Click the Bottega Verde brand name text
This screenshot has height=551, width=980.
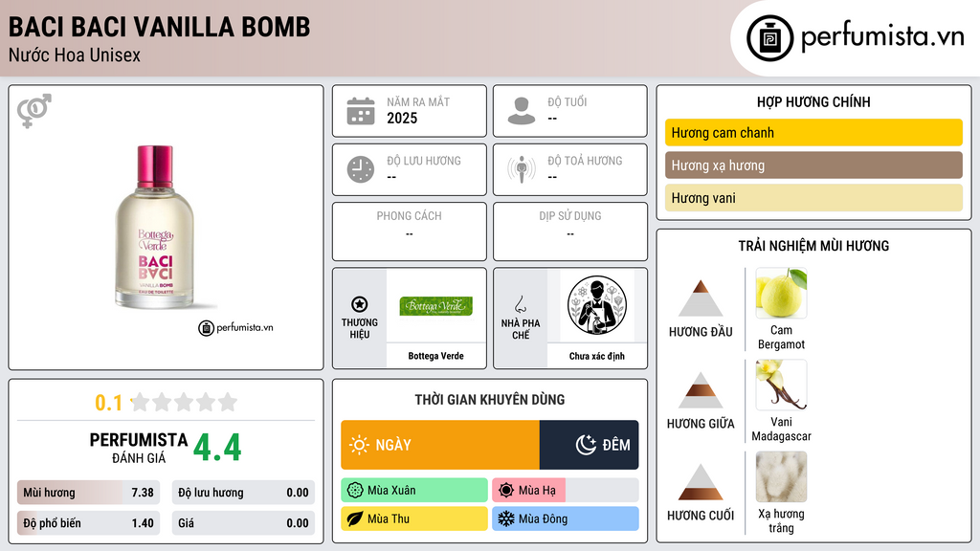435,356
